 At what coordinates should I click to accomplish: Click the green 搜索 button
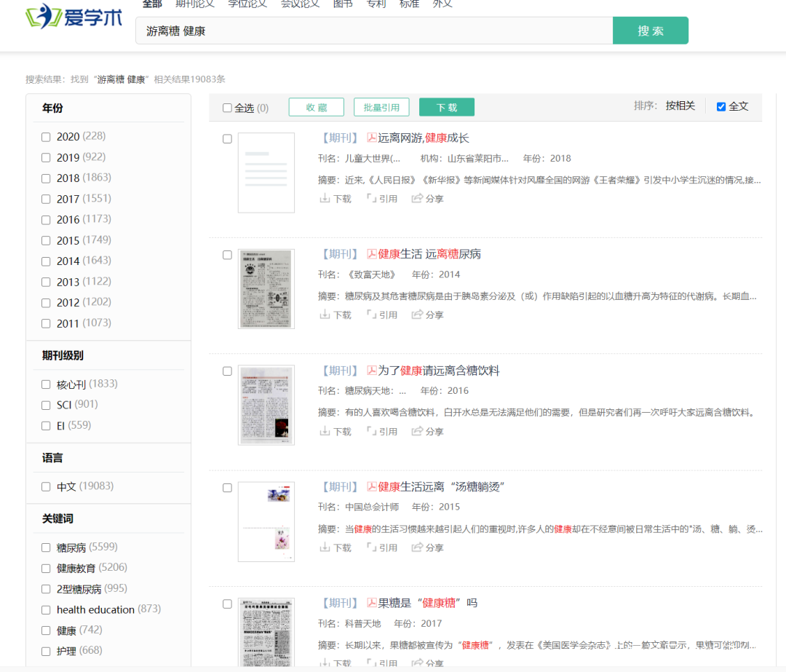[650, 31]
